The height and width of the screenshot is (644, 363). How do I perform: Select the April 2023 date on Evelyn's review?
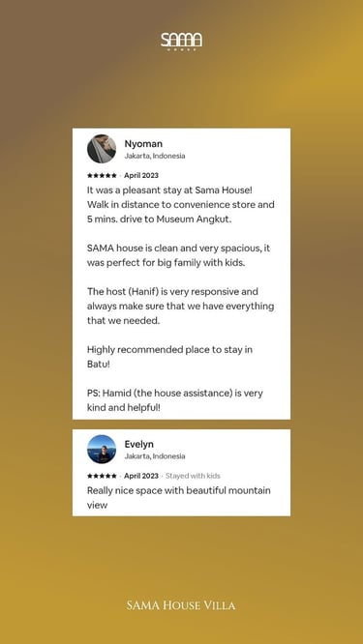coord(141,476)
